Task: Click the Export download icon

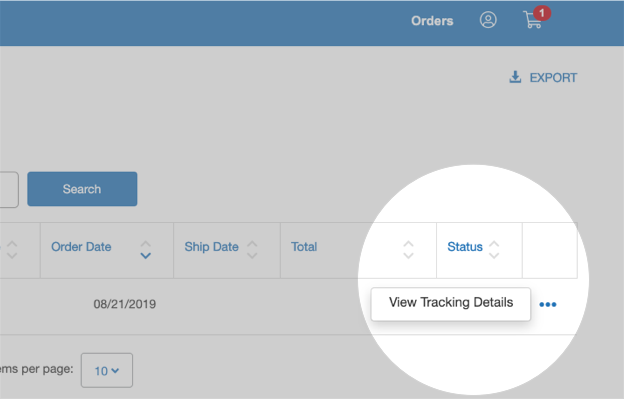Action: [515, 77]
